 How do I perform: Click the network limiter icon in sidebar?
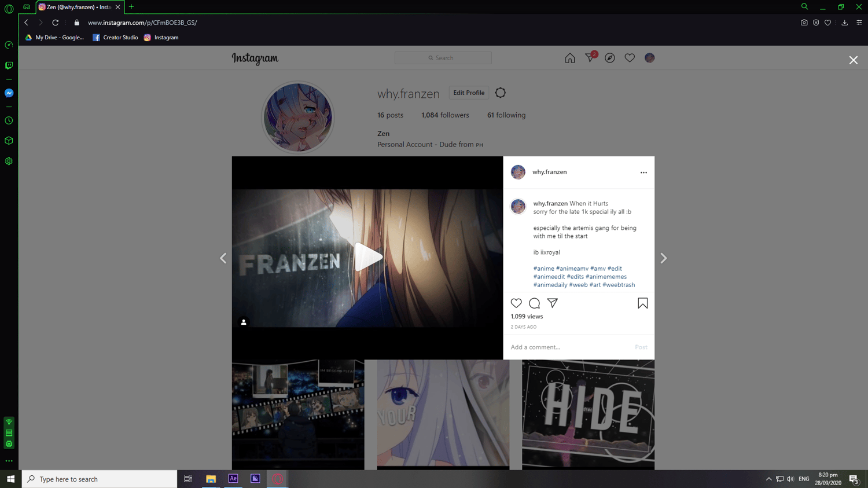pos(9,422)
